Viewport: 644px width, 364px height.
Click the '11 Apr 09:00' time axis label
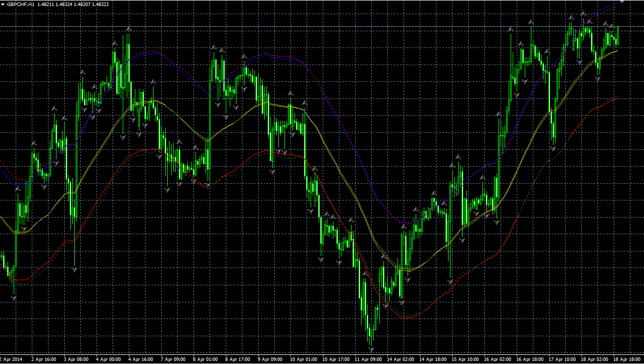coord(368,360)
